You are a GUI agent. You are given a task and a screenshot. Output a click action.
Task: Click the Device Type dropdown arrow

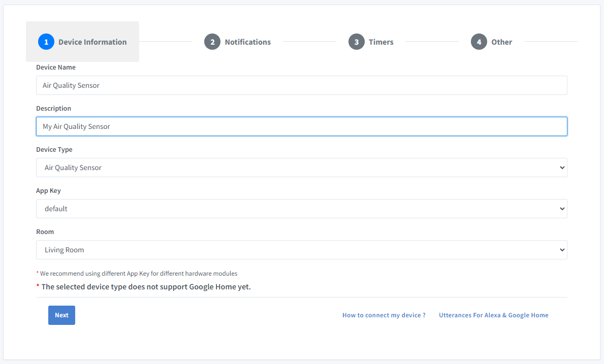pos(561,168)
